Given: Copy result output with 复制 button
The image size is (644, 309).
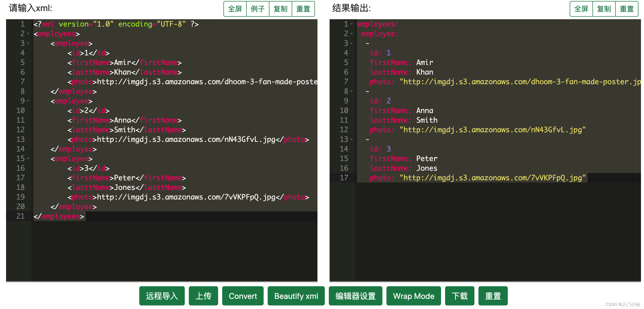Looking at the screenshot, I should pyautogui.click(x=604, y=9).
